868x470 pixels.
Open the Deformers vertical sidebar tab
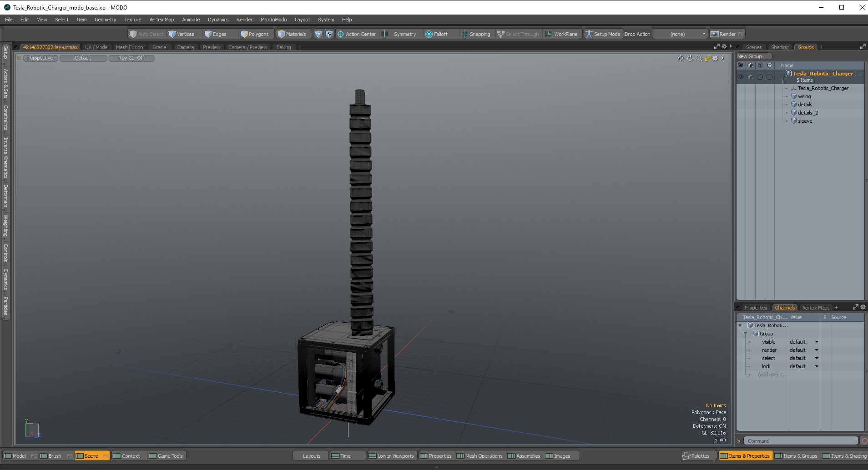click(5, 196)
